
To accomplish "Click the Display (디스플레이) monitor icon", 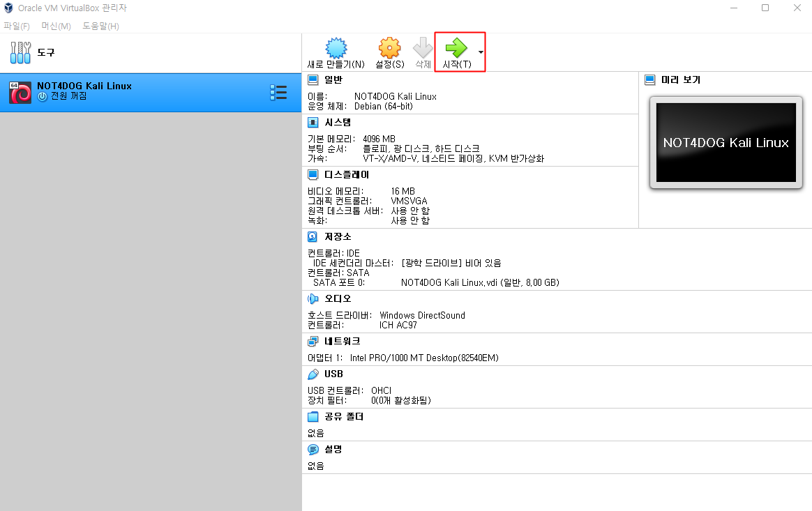I will (x=313, y=174).
